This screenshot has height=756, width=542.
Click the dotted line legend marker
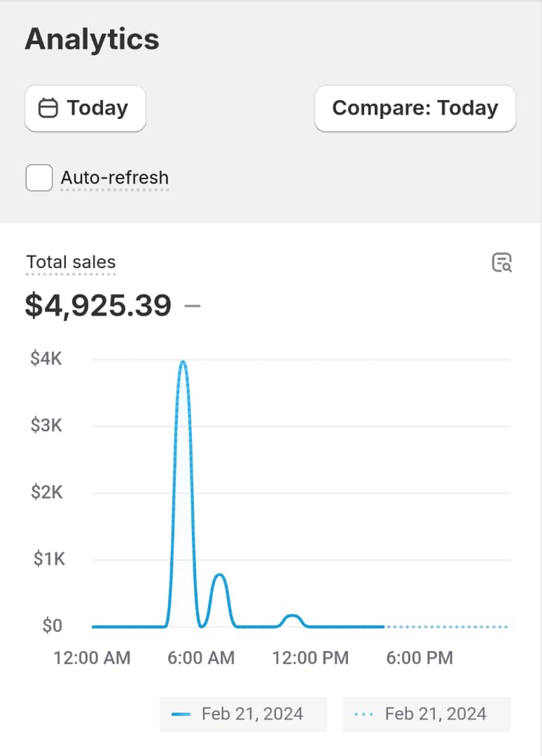365,714
